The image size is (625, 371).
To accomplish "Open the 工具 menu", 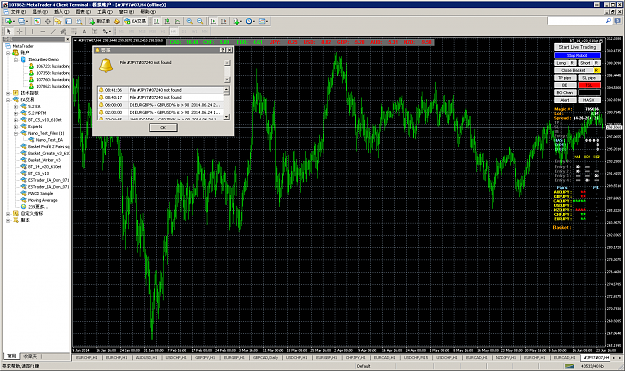I will (x=105, y=12).
